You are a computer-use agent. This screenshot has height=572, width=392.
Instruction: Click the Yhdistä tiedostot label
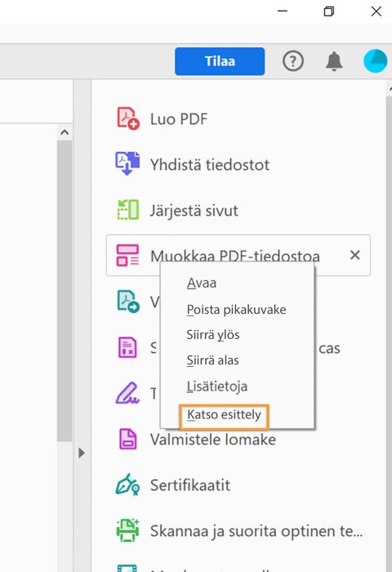[210, 165]
